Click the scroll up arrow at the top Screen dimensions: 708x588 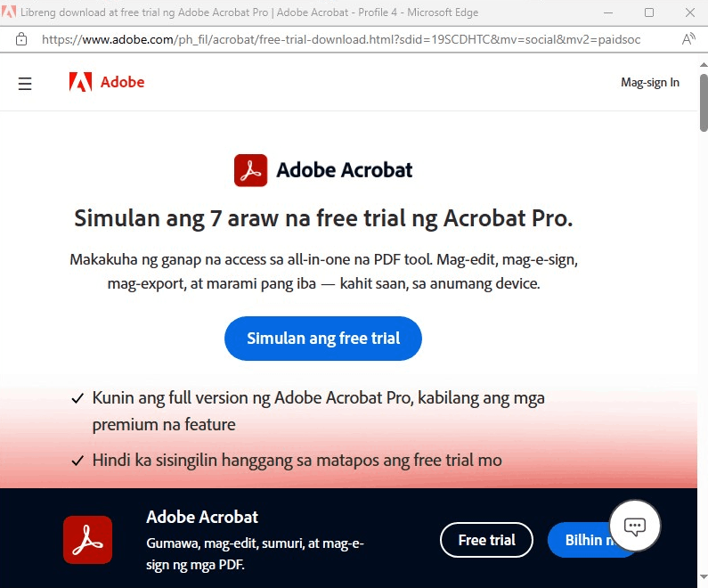tap(704, 65)
